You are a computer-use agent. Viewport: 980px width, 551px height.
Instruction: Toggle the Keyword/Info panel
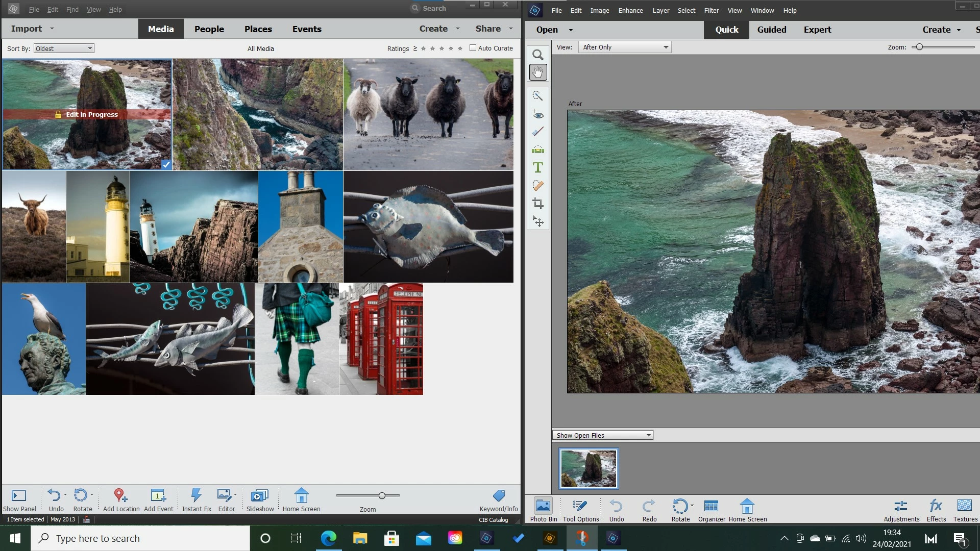click(x=499, y=495)
